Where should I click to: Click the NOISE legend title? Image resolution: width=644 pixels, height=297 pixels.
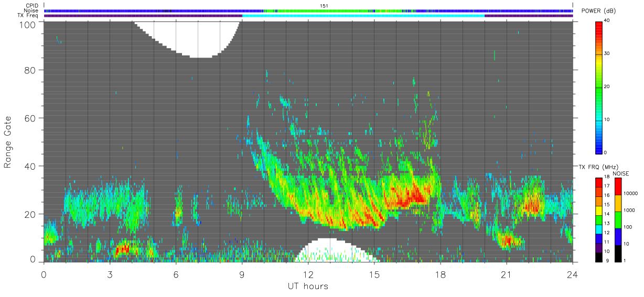point(620,173)
